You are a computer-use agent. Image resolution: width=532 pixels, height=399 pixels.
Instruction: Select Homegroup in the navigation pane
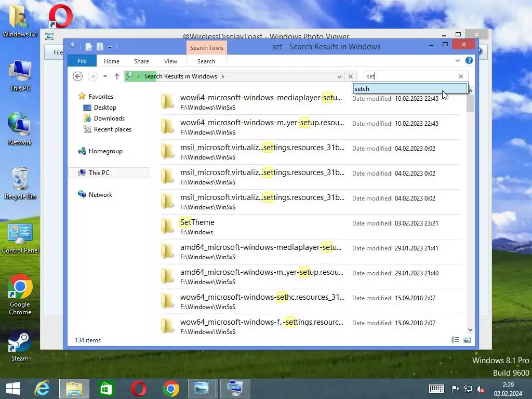click(x=105, y=151)
